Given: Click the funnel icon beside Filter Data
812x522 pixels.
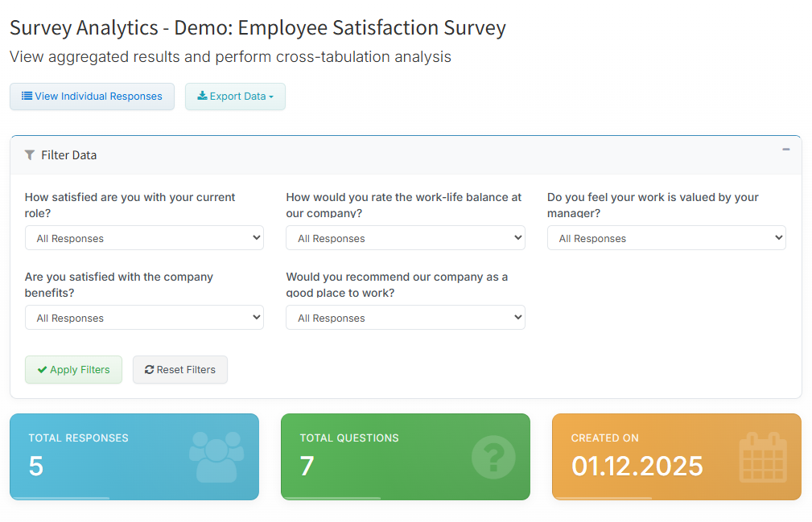Looking at the screenshot, I should (30, 155).
